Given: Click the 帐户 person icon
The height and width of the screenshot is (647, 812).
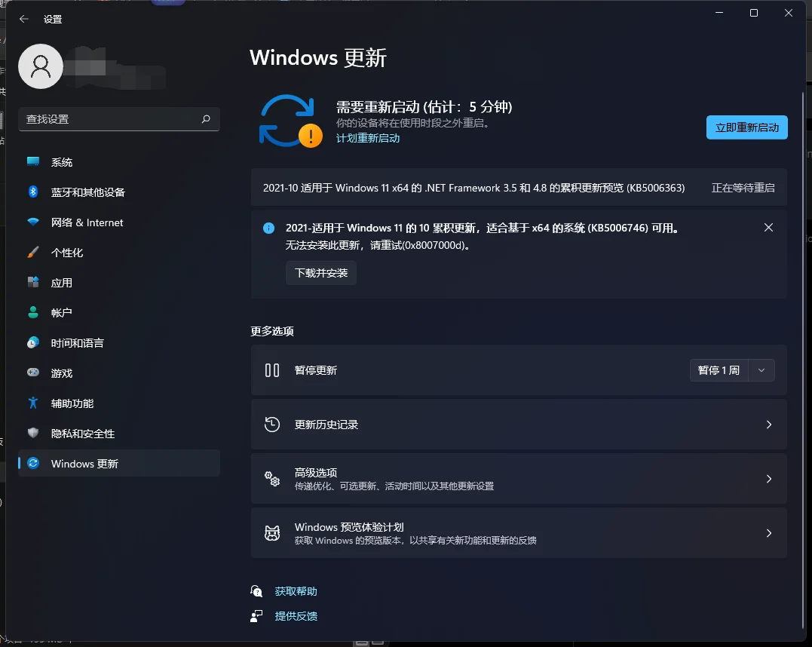Looking at the screenshot, I should click(x=33, y=312).
